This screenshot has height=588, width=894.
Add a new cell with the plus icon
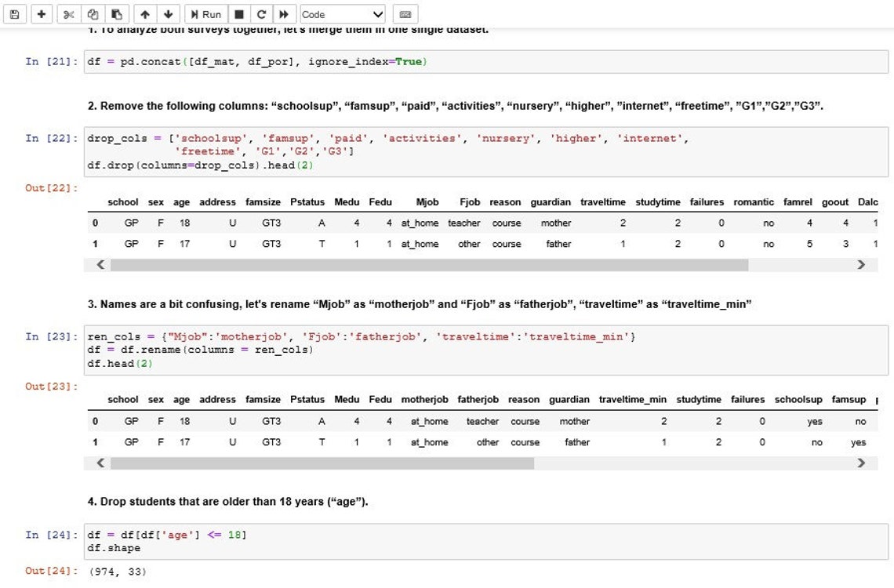(41, 13)
